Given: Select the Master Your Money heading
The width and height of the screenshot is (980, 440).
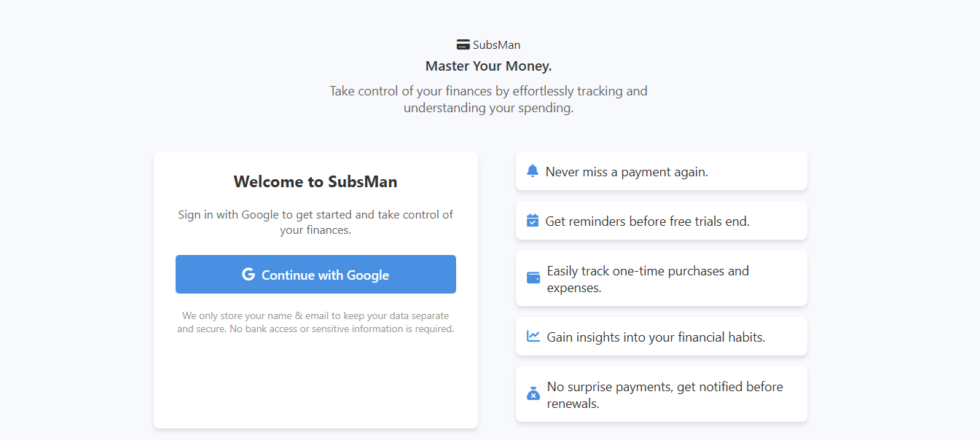Looking at the screenshot, I should pyautogui.click(x=489, y=66).
